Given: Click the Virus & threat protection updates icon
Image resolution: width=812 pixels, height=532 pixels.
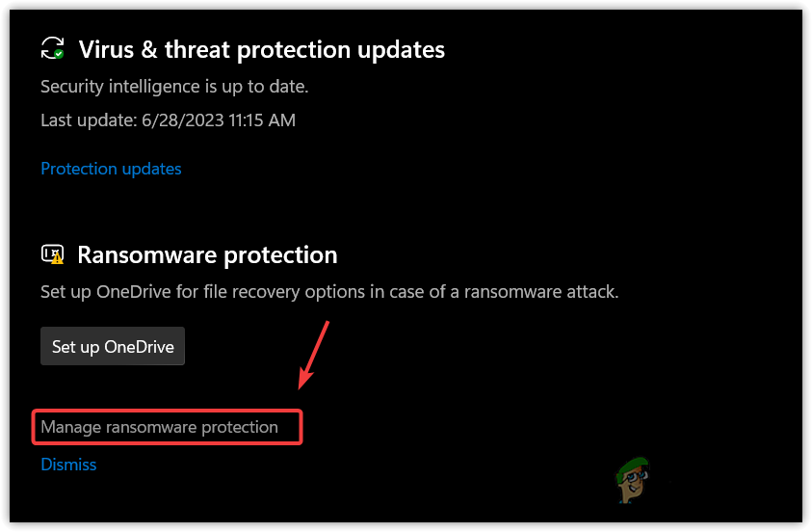Looking at the screenshot, I should click(x=53, y=48).
